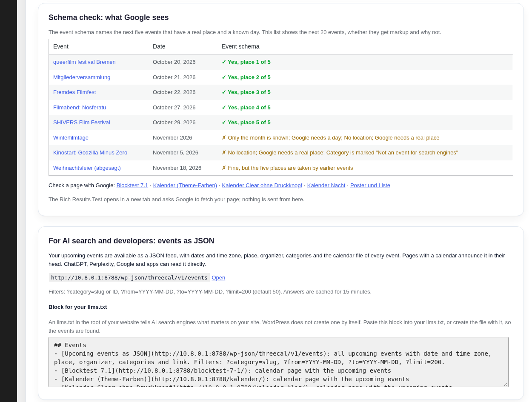The height and width of the screenshot is (402, 532).
Task: Click the Schema check: what Google sees heading
Action: tap(109, 17)
